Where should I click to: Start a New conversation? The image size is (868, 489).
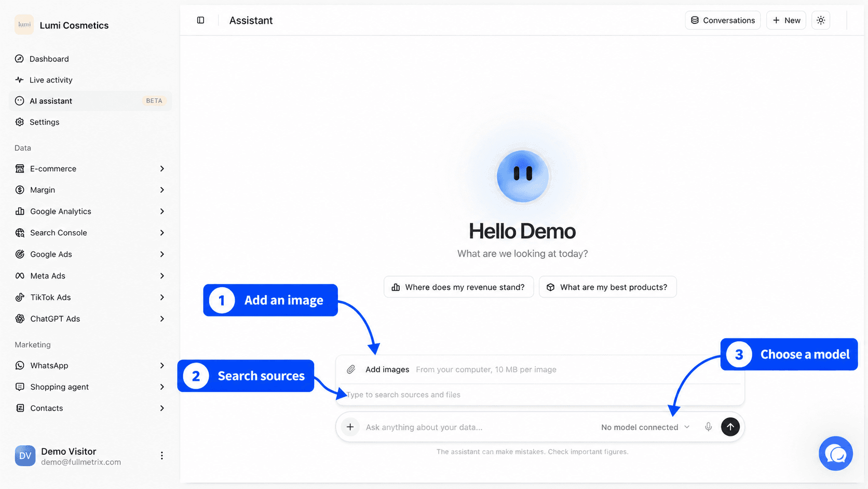(x=786, y=20)
